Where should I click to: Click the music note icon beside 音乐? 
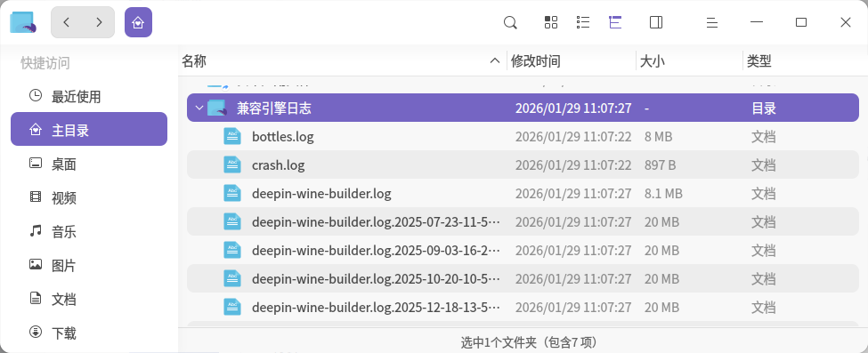[x=36, y=230]
